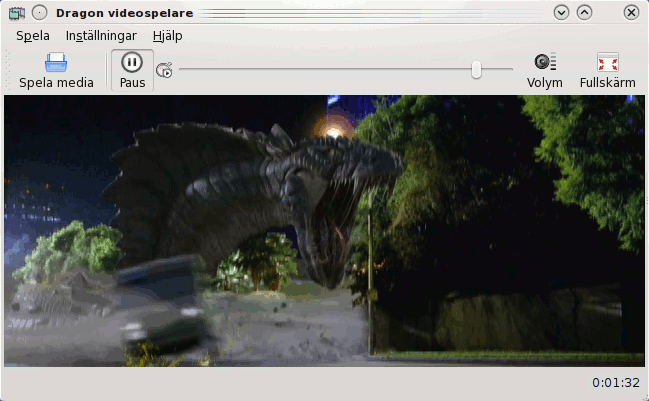Click the seek bar track left of the handle
Screen dimensions: 649x401
pos(320,69)
